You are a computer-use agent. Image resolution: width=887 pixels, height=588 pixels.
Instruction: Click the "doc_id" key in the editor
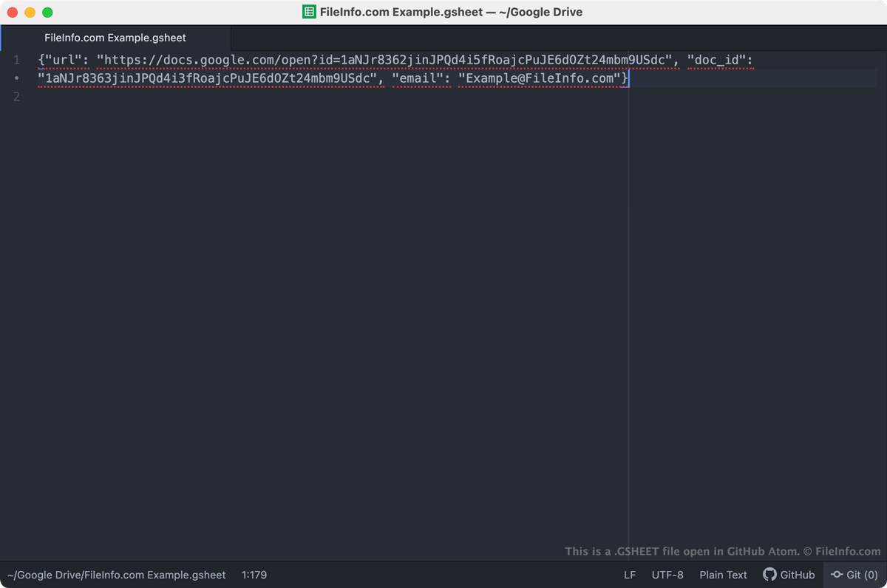pyautogui.click(x=716, y=60)
